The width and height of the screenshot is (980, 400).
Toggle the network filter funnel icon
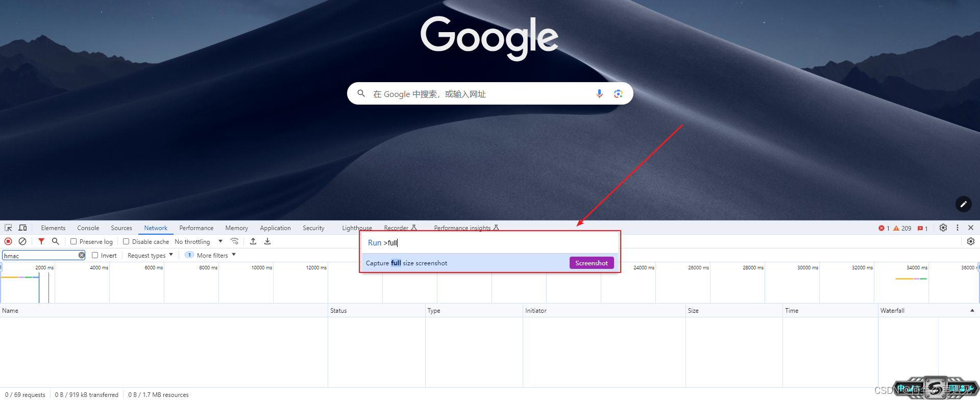coord(41,241)
